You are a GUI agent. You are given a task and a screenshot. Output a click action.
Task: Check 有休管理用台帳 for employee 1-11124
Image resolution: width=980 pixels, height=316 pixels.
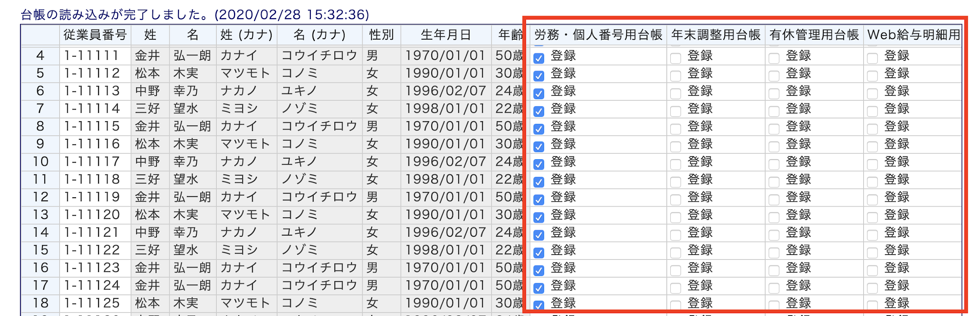(774, 288)
